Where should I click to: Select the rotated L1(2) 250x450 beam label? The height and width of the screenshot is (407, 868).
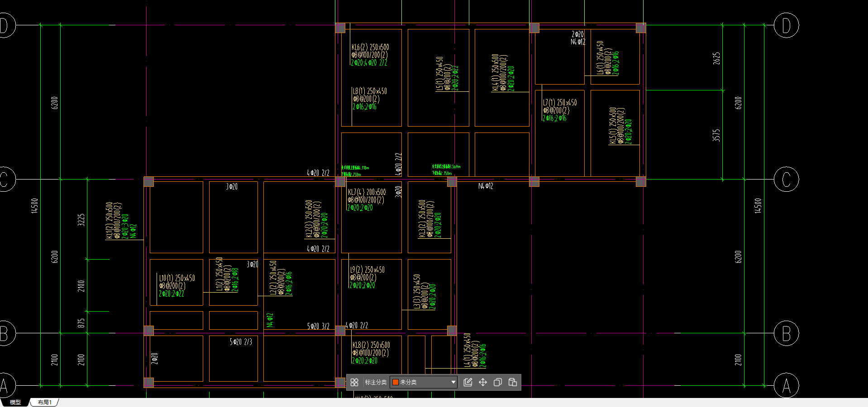219,274
